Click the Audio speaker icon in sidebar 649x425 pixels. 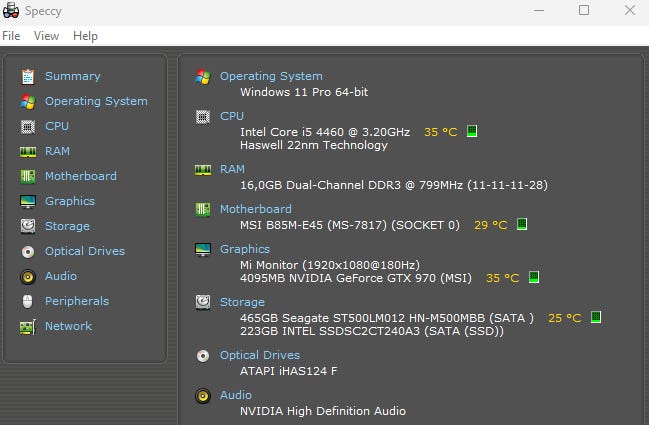[27, 276]
